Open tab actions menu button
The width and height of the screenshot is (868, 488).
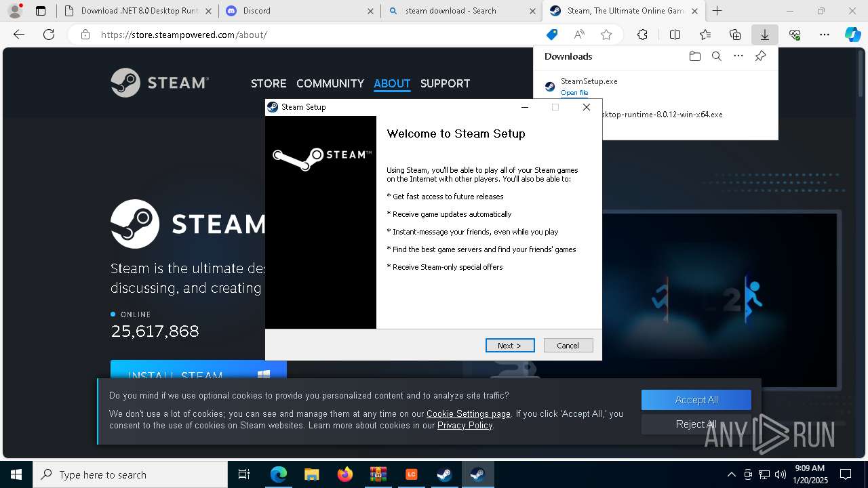tap(41, 11)
